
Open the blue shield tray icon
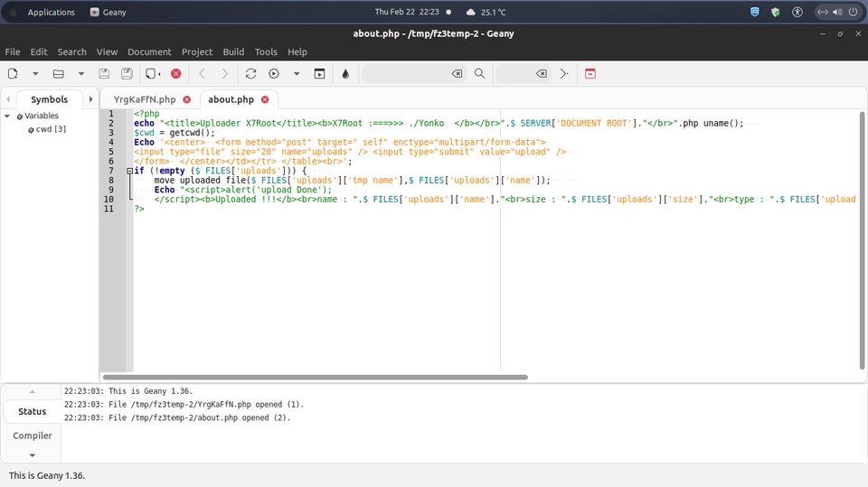pos(754,12)
